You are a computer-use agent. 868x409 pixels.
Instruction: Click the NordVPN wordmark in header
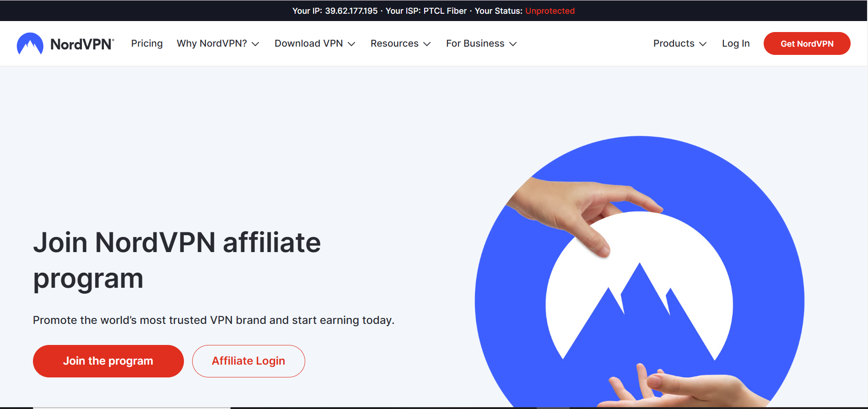[82, 44]
